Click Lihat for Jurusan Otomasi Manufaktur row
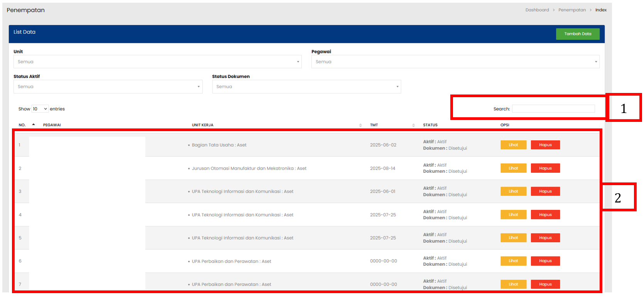This screenshot has width=644, height=297. click(513, 168)
